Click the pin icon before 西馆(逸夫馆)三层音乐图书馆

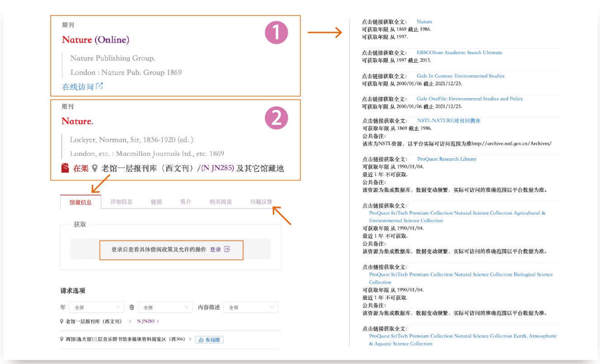(x=62, y=340)
